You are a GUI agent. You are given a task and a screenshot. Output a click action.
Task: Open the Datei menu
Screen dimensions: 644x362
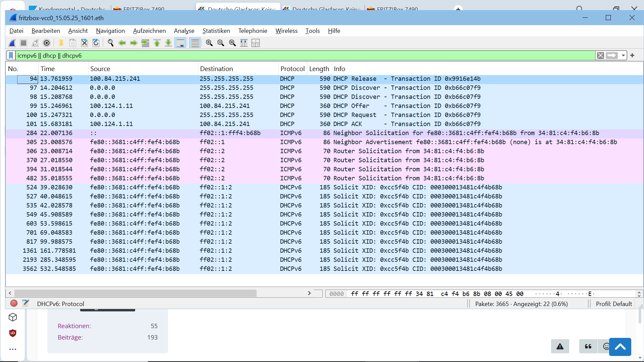(16, 31)
